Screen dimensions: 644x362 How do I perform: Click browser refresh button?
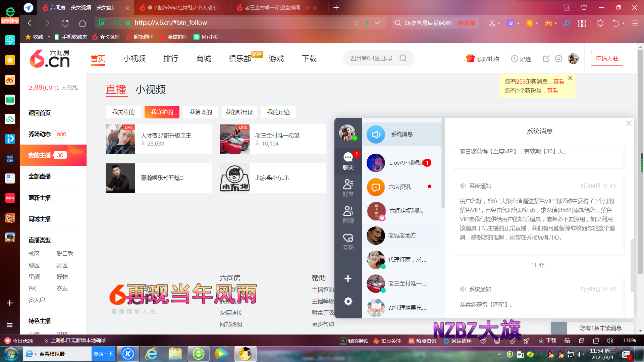65,23
